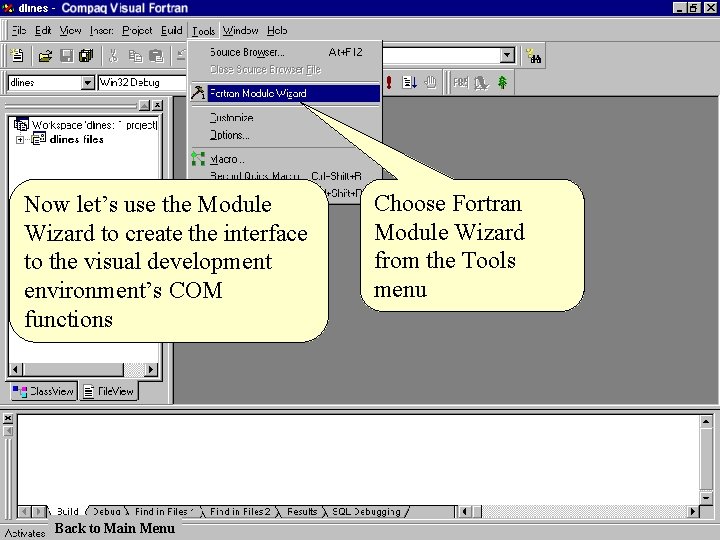The image size is (720, 540).
Task: Switch to the FileView tab
Action: 109,391
